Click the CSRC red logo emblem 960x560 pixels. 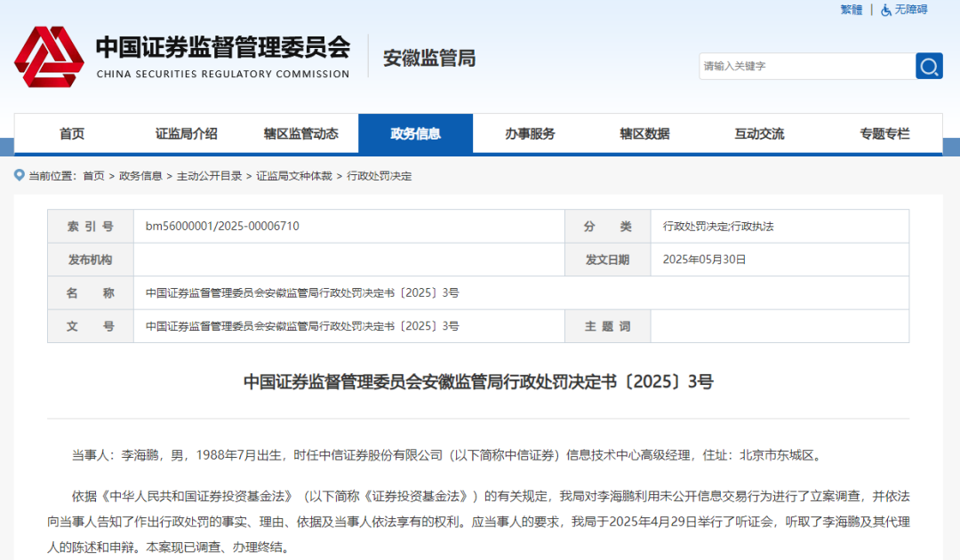point(49,56)
